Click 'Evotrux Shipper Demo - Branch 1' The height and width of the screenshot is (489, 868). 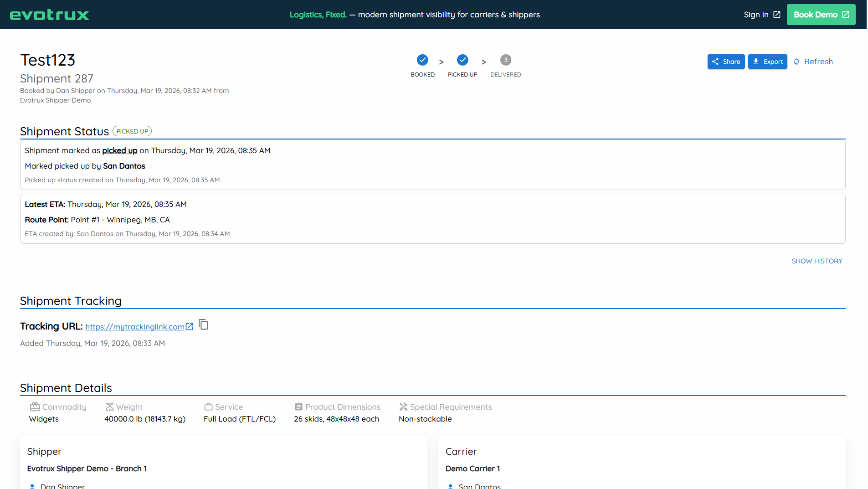click(87, 468)
